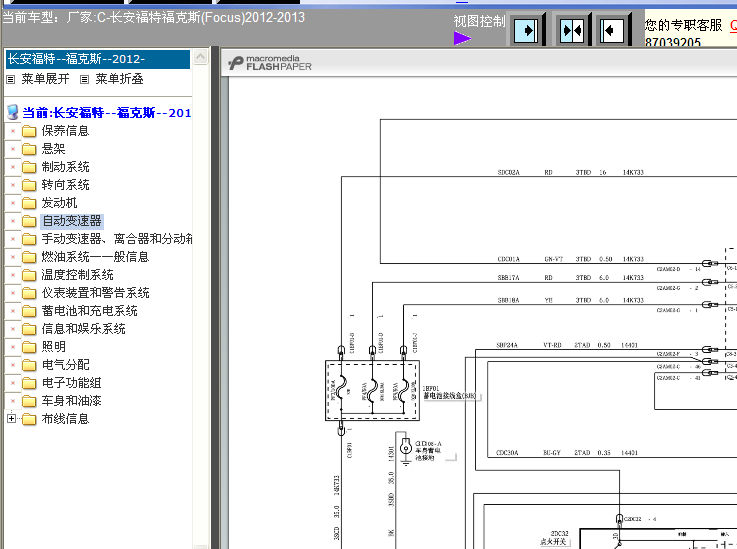The height and width of the screenshot is (549, 737).
Task: Click the folder icon for 自动变速器
Action: [x=29, y=221]
